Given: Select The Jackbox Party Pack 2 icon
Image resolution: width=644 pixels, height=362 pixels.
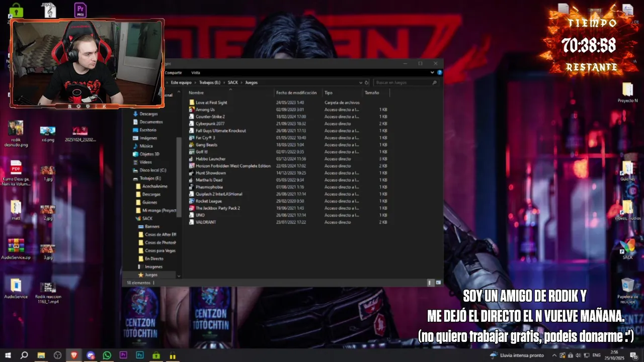Looking at the screenshot, I should [192, 208].
